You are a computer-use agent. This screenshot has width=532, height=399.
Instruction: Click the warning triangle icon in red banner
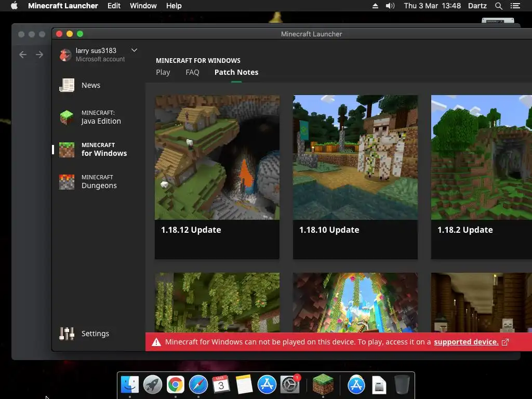(156, 342)
